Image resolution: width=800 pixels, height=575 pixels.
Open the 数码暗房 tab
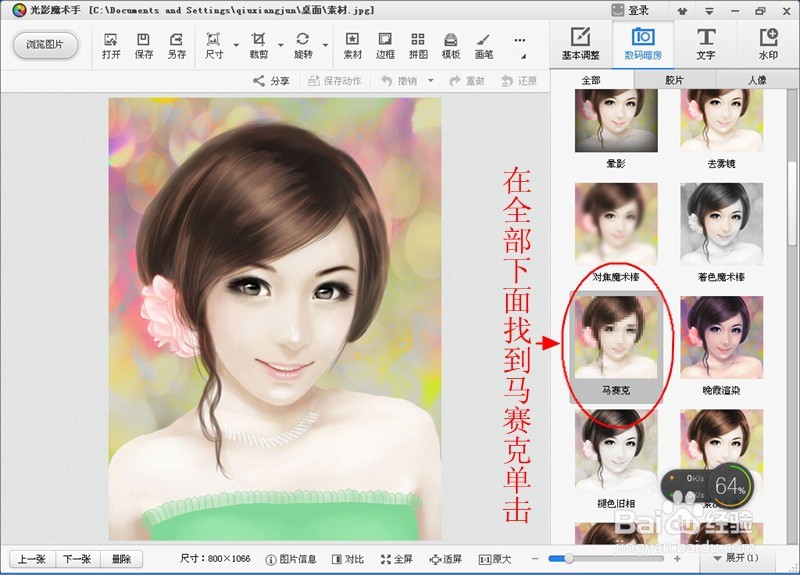click(643, 44)
